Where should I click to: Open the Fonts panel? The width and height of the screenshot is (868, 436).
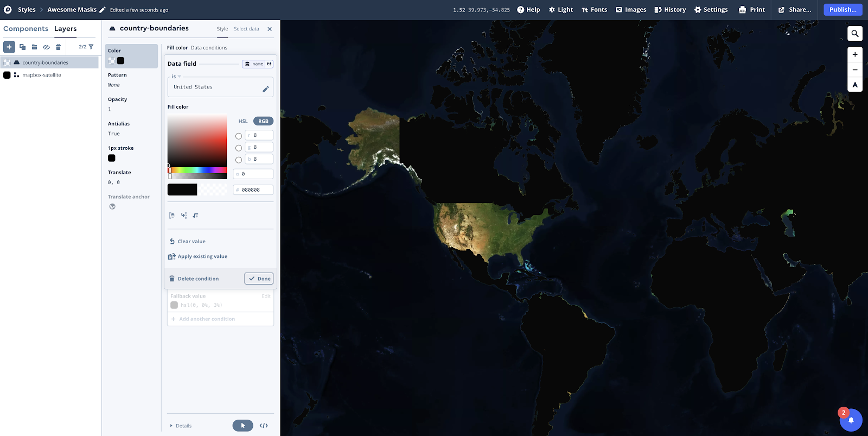(594, 10)
